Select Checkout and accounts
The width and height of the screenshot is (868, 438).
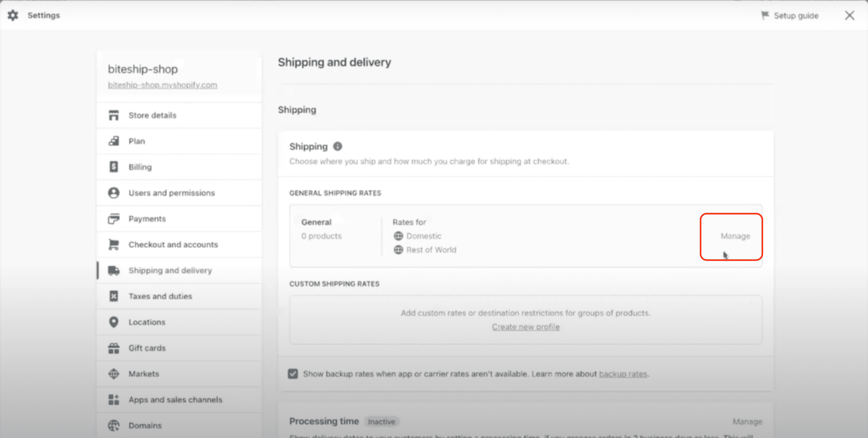[x=179, y=244]
